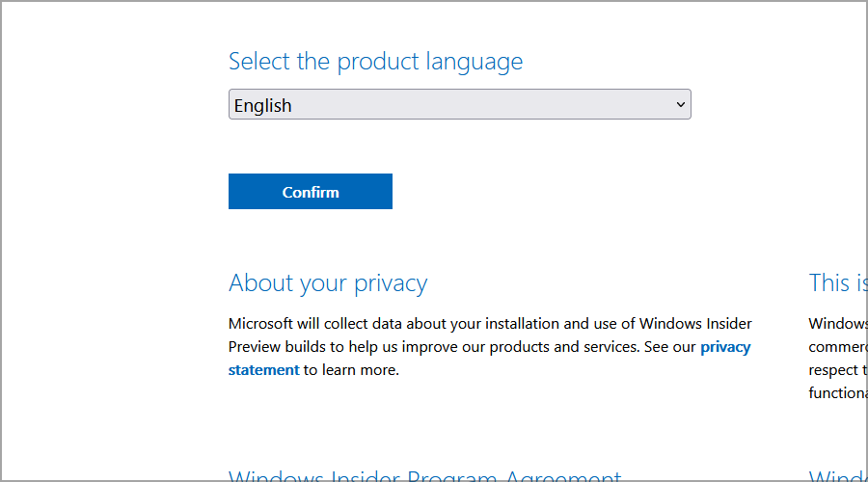Screen dimensions: 868x482
Task: Click the 'Microsoft will collect data' text line
Action: click(x=386, y=324)
